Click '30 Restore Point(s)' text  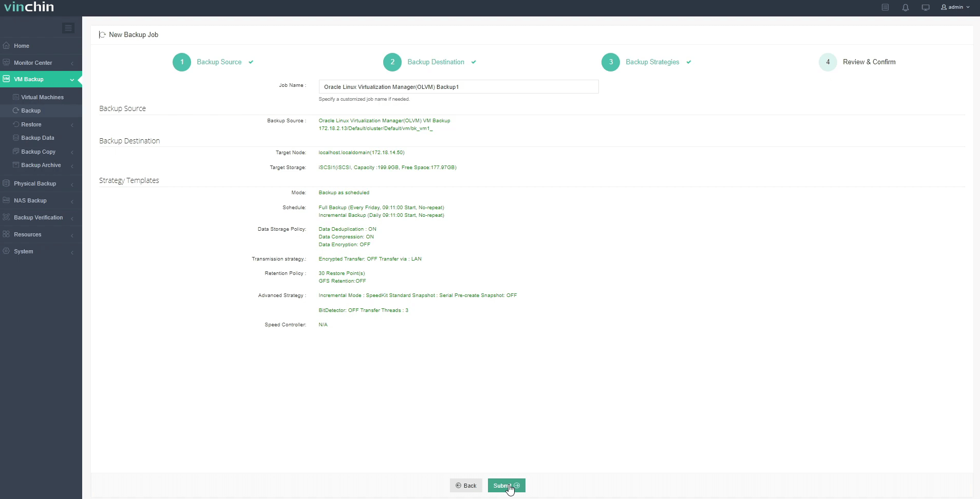(x=342, y=273)
